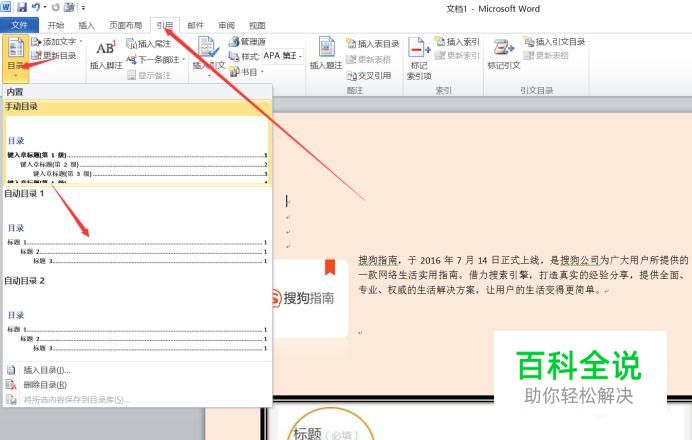This screenshot has height=440, width=692.
Task: Switch to the 视图 tab
Action: pyautogui.click(x=257, y=25)
